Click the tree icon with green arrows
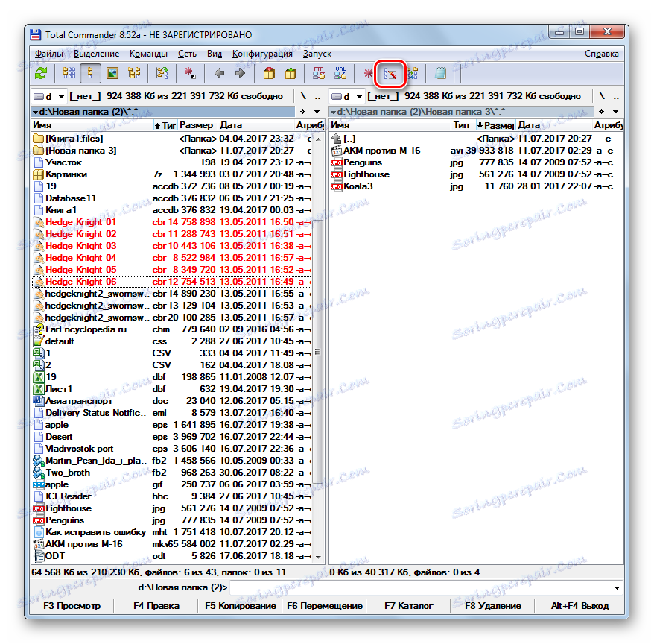 (x=162, y=74)
